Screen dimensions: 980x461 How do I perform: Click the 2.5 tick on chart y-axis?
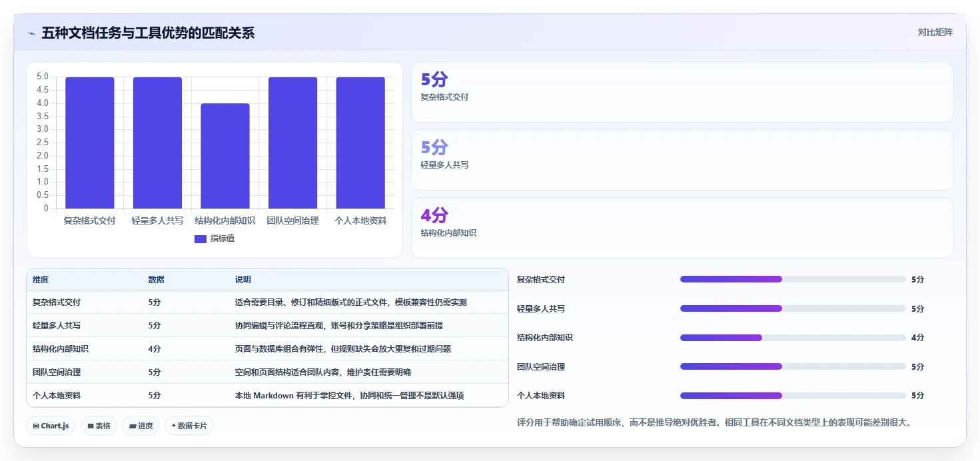pyautogui.click(x=43, y=143)
